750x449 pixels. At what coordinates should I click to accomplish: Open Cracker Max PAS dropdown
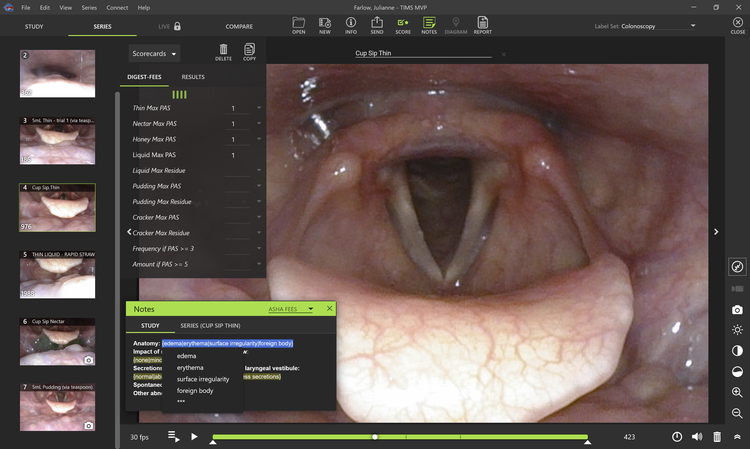[259, 217]
